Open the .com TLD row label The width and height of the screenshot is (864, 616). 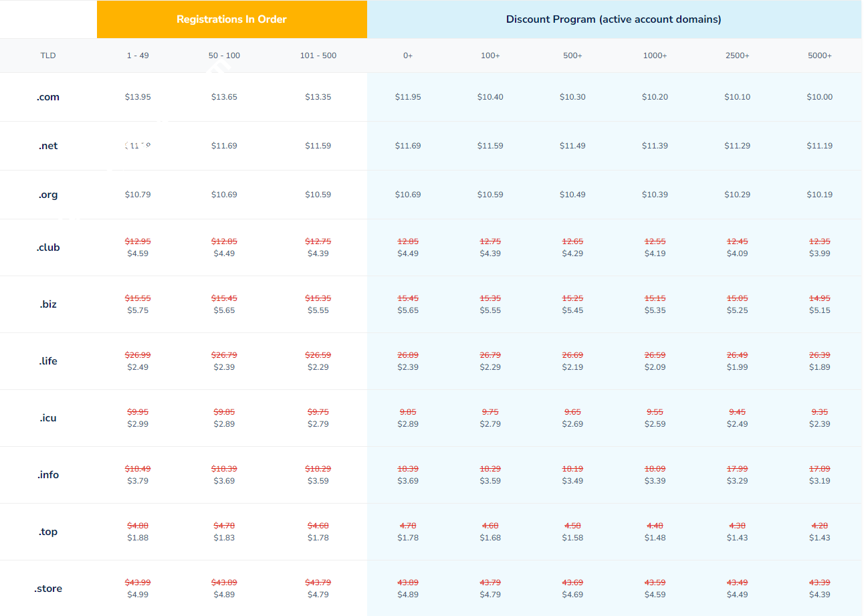[x=48, y=97]
